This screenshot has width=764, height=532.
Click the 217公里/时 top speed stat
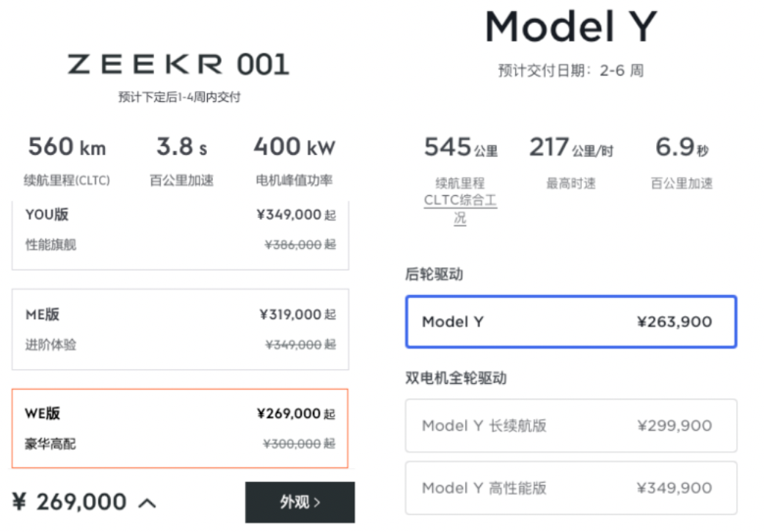click(571, 148)
